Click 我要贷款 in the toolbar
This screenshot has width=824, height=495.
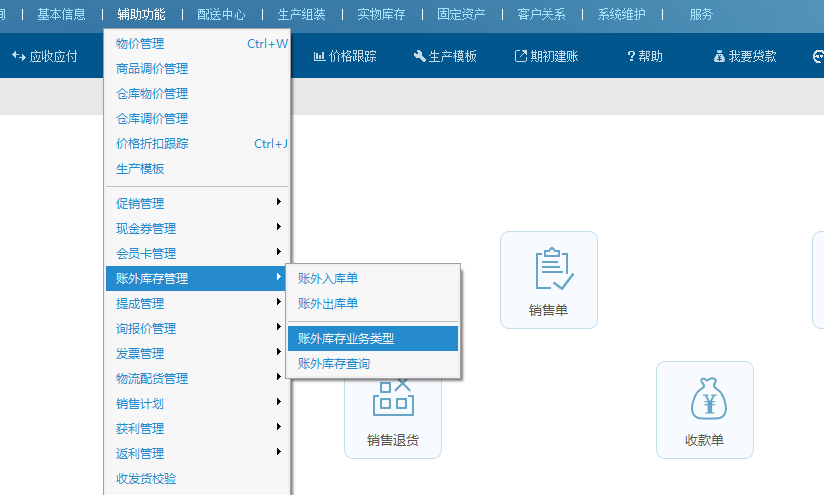coord(745,56)
